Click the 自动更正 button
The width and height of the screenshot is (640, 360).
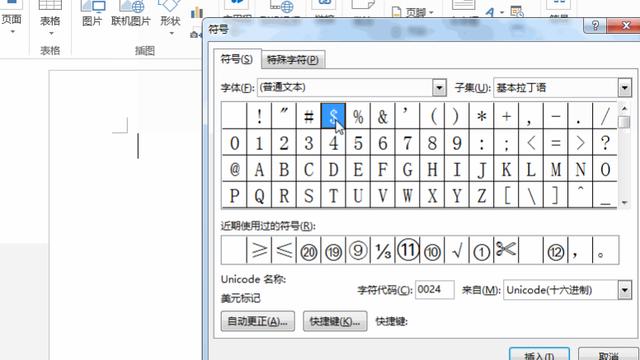[258, 321]
